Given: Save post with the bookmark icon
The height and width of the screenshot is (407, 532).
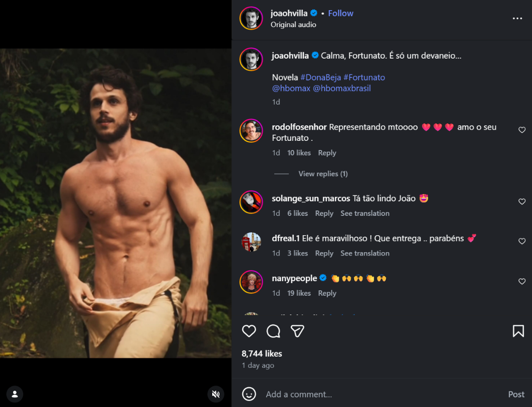Looking at the screenshot, I should tap(518, 331).
